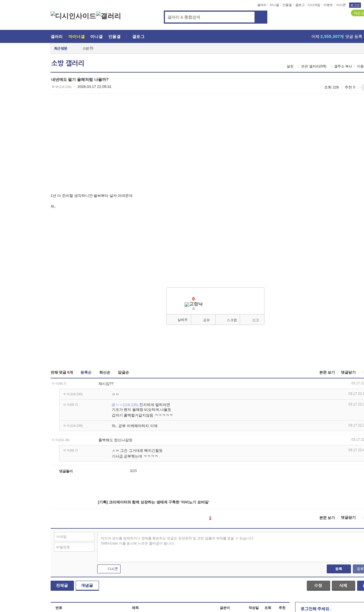Viewport: 364px width, 612px height.
Task: Click 갤로그 in the small header links
Action: coord(300,5)
